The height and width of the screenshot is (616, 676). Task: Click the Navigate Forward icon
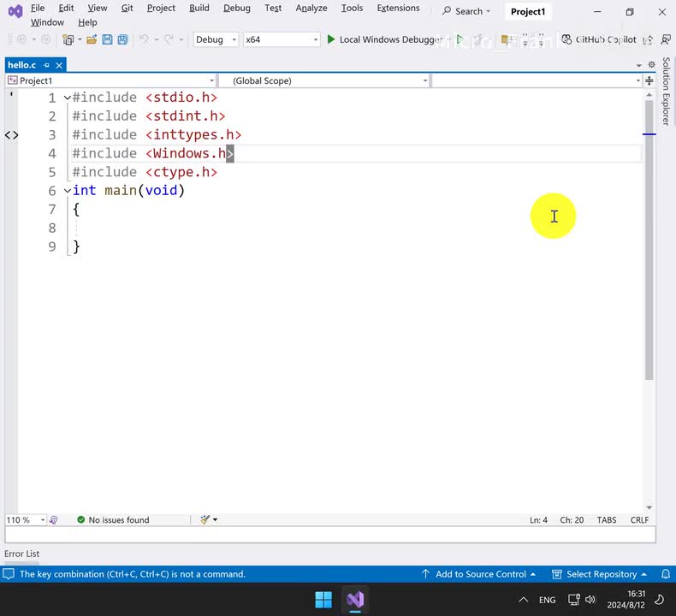pos(45,39)
